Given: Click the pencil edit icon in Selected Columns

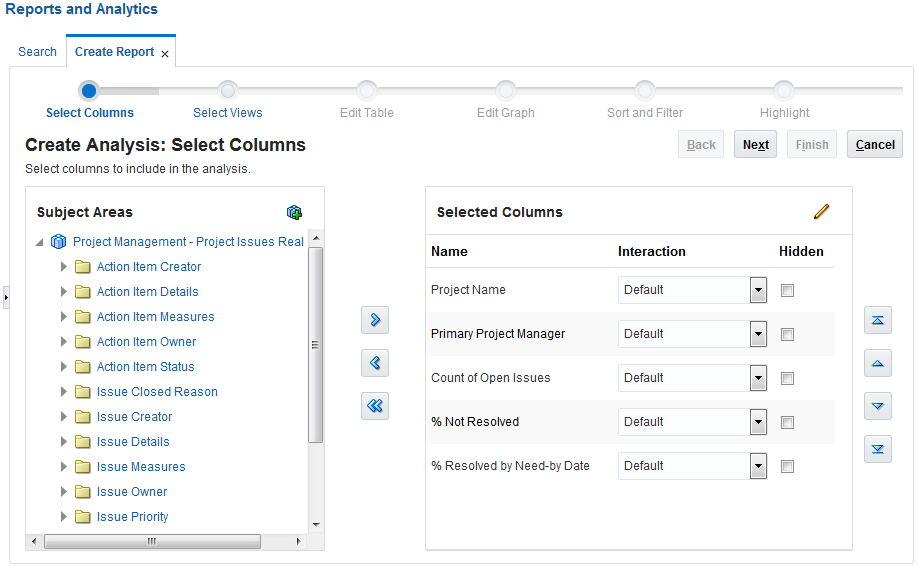Looking at the screenshot, I should click(x=822, y=212).
